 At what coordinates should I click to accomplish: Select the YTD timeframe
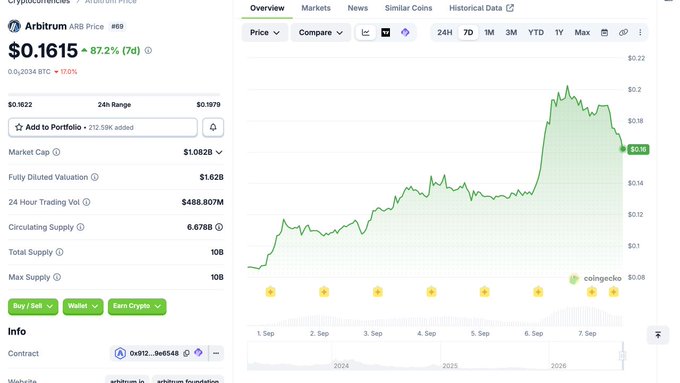(536, 33)
